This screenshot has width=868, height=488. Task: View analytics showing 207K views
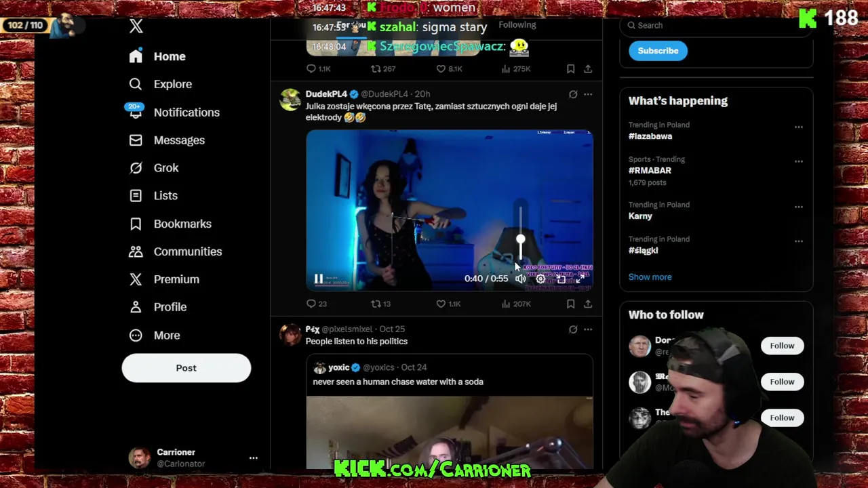click(x=516, y=304)
